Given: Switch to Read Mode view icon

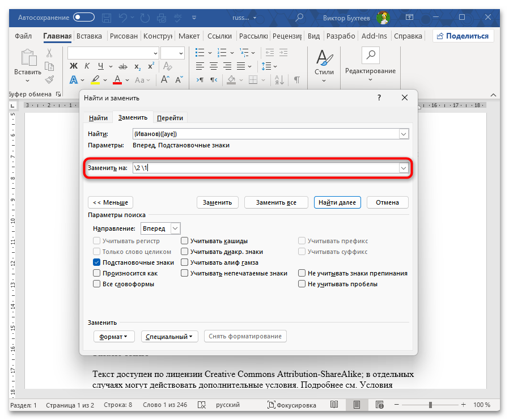Looking at the screenshot, I should [334, 405].
